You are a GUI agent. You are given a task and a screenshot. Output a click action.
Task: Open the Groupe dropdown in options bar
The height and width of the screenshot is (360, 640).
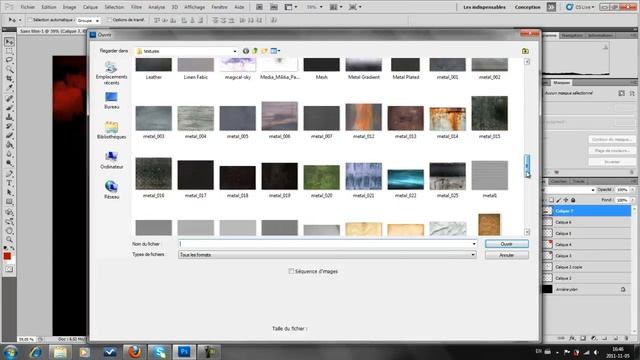click(88, 20)
